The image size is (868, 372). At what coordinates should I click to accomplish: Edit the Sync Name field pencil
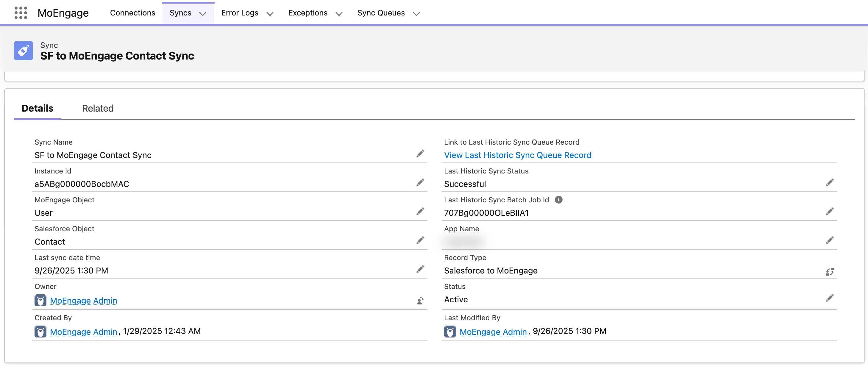coord(420,154)
